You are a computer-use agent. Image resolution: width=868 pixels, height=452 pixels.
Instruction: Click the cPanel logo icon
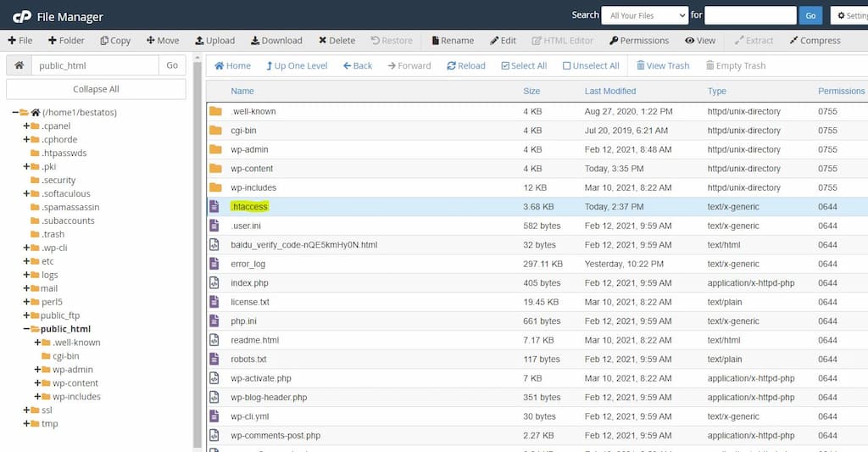pyautogui.click(x=21, y=17)
